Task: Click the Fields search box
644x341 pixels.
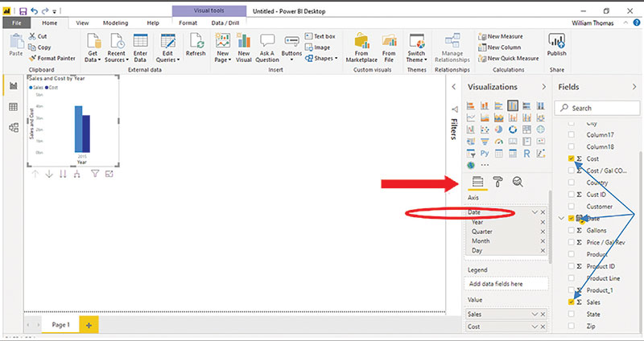Action: (x=600, y=108)
